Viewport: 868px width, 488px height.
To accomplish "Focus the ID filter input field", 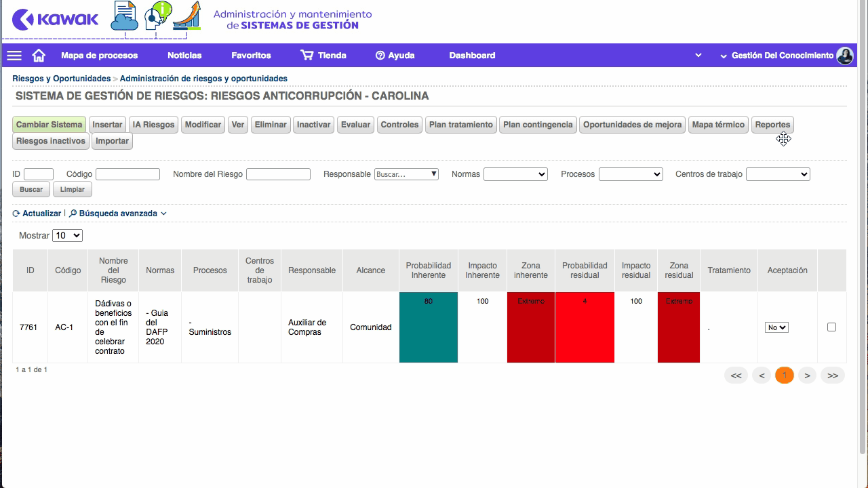I will coord(39,174).
